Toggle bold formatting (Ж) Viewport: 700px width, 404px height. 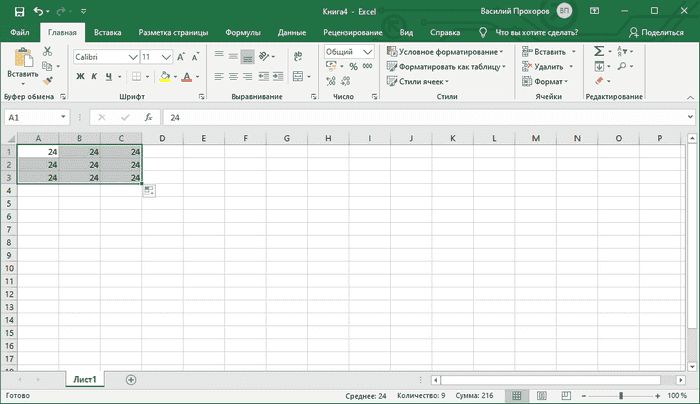(80, 77)
